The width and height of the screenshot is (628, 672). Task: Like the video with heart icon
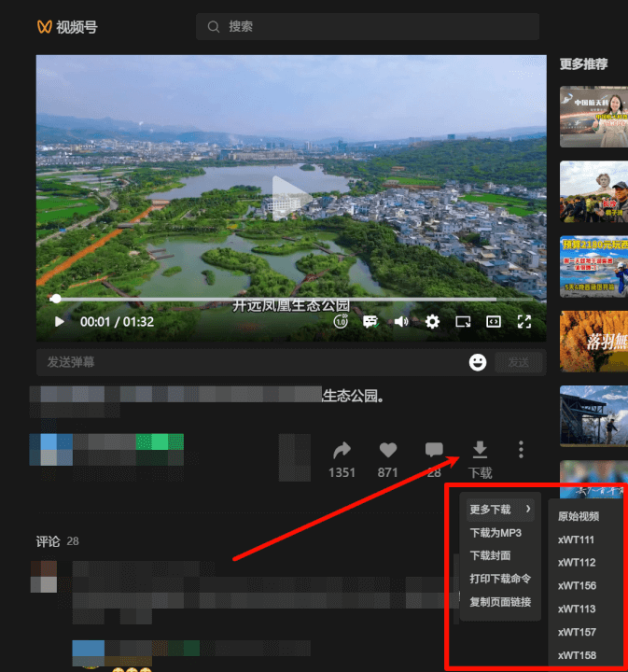point(388,450)
